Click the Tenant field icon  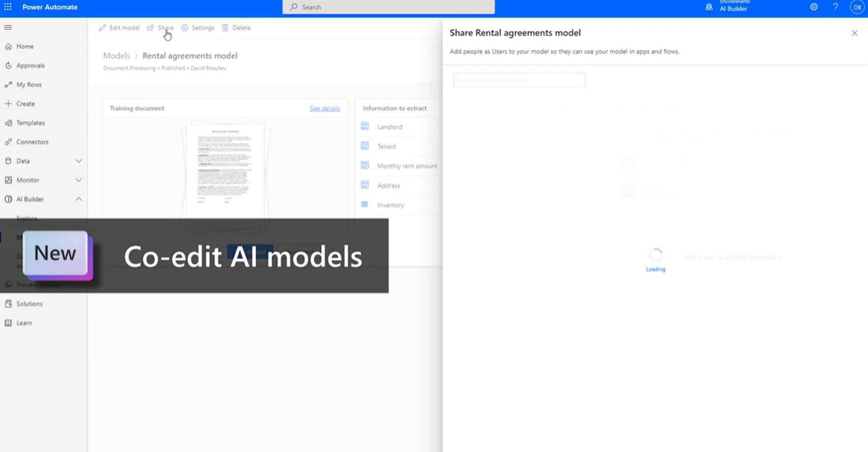pyautogui.click(x=365, y=146)
